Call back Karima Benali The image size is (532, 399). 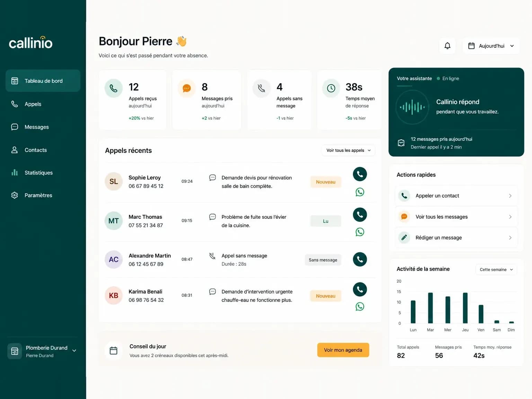[x=360, y=289]
